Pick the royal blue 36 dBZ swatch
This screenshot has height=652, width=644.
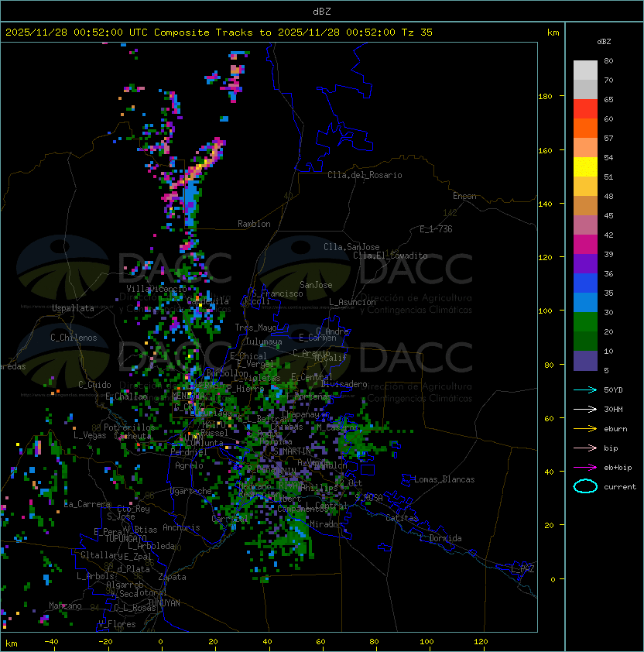click(585, 283)
